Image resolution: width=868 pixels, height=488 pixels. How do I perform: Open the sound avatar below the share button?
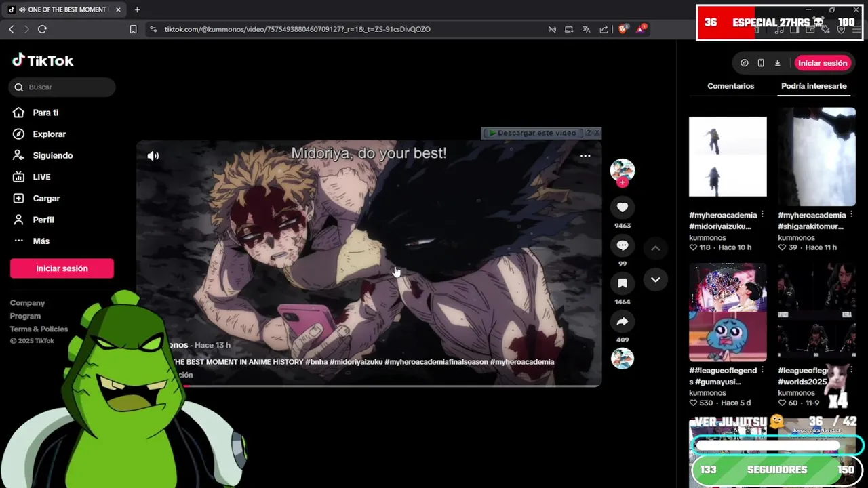(x=623, y=359)
